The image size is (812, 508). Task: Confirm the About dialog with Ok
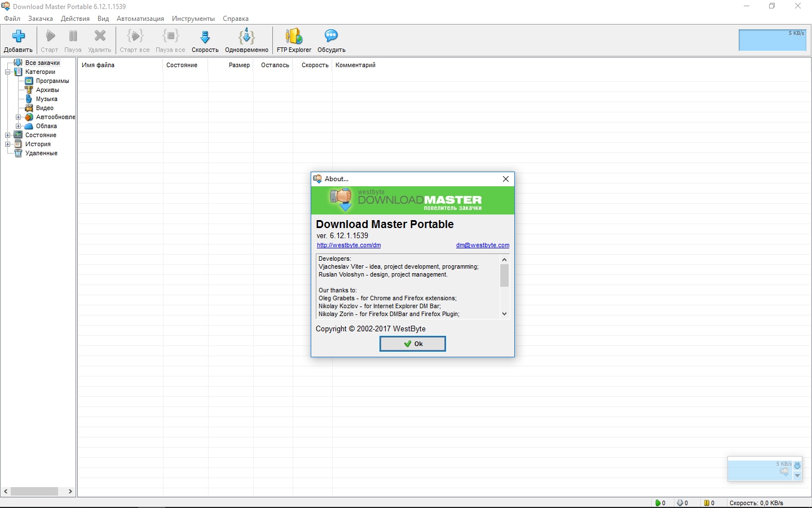tap(413, 344)
